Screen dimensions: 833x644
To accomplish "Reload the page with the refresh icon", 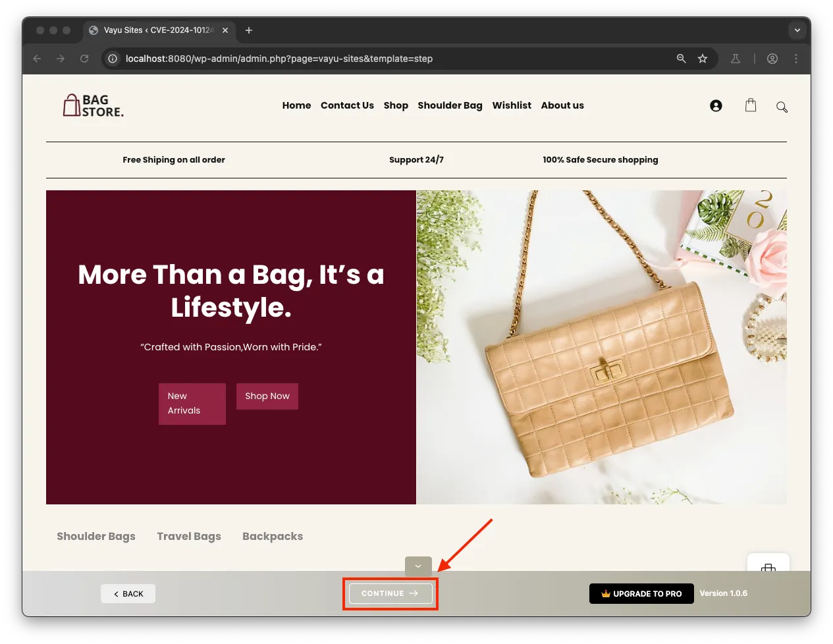I will (x=84, y=59).
